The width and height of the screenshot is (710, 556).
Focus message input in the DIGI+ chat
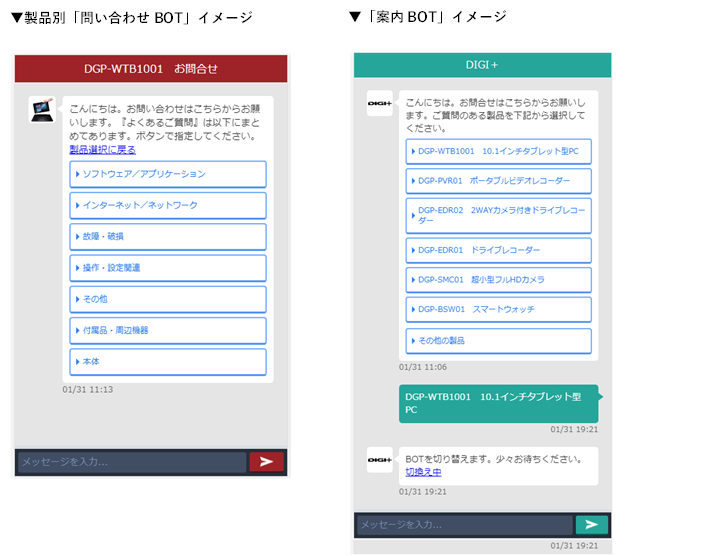pyautogui.click(x=465, y=525)
